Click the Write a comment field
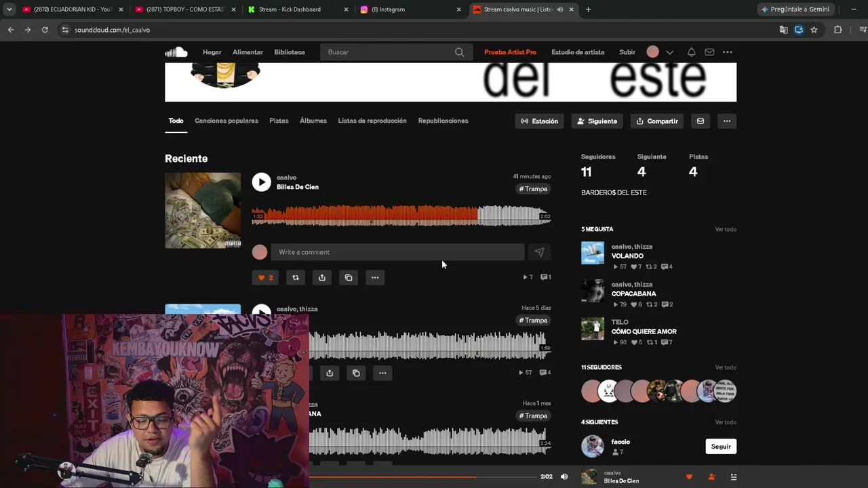This screenshot has height=488, width=868. (x=397, y=252)
